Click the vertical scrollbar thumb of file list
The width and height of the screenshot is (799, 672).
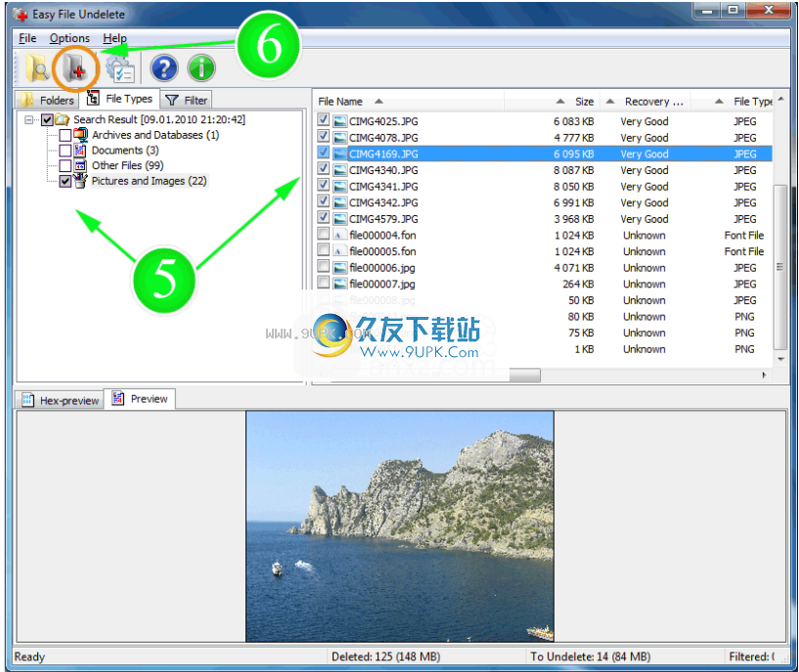[779, 267]
